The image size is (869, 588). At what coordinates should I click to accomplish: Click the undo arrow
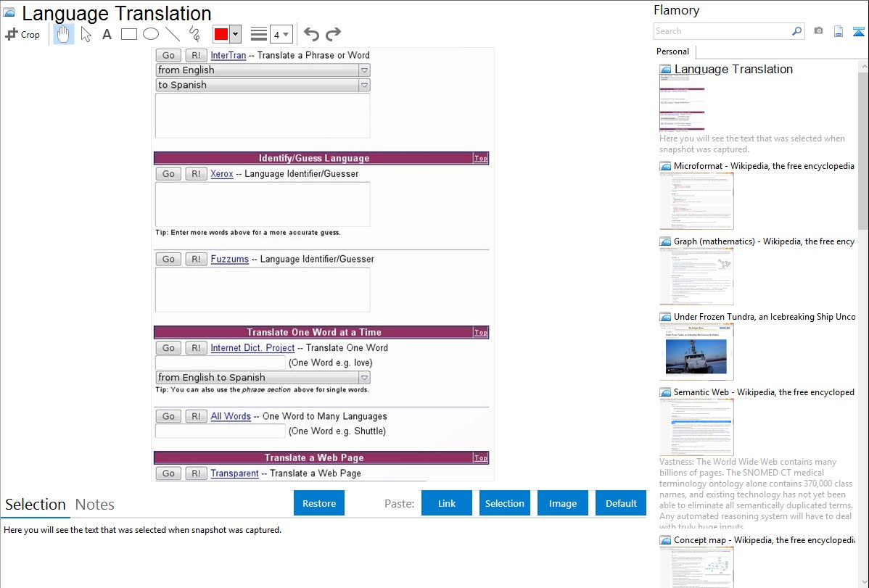click(x=311, y=34)
